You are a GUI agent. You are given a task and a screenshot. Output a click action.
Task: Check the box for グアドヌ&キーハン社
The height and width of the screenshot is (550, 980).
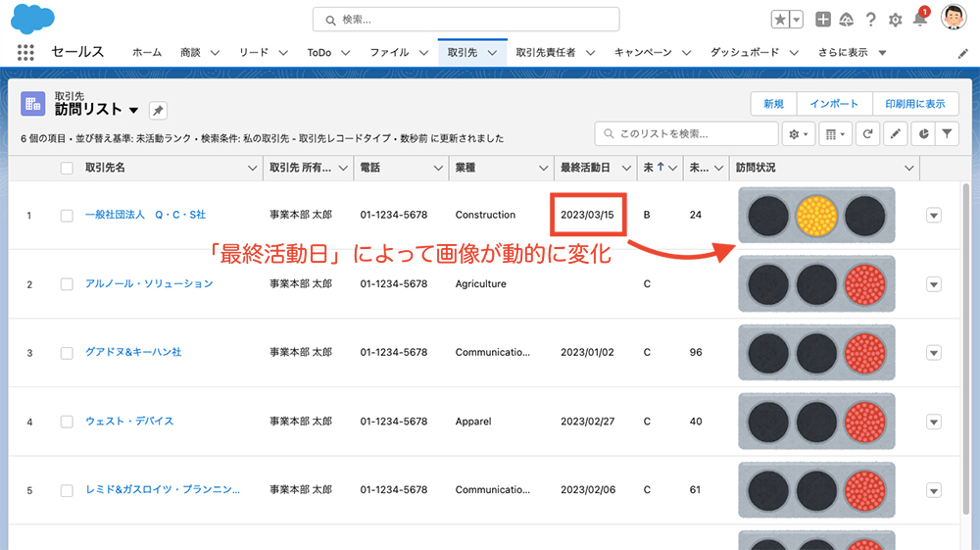pos(67,353)
